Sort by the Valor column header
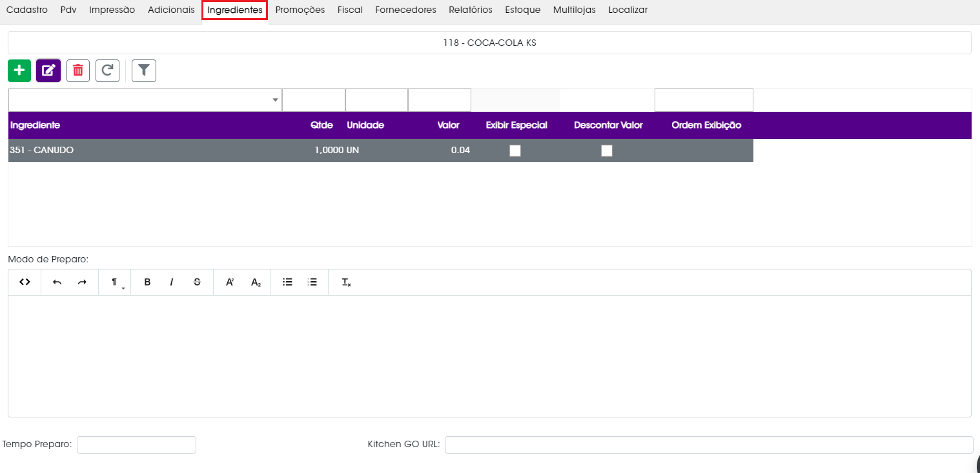Screen dimensions: 980x473 448,125
